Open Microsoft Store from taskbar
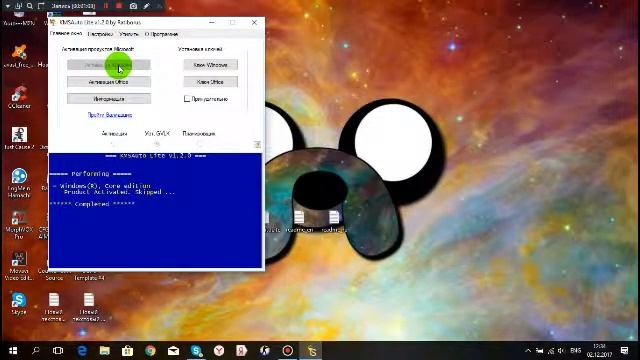The height and width of the screenshot is (360, 640). pos(127,351)
